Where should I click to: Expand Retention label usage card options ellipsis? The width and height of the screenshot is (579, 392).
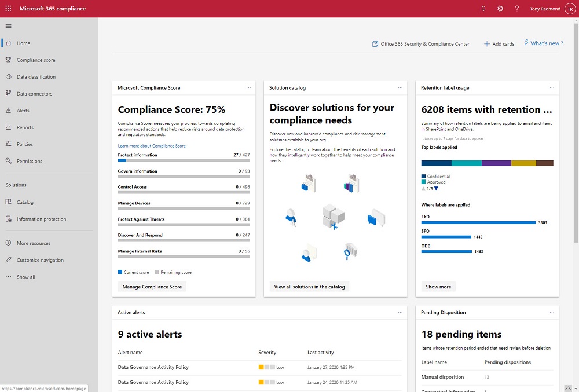point(552,88)
